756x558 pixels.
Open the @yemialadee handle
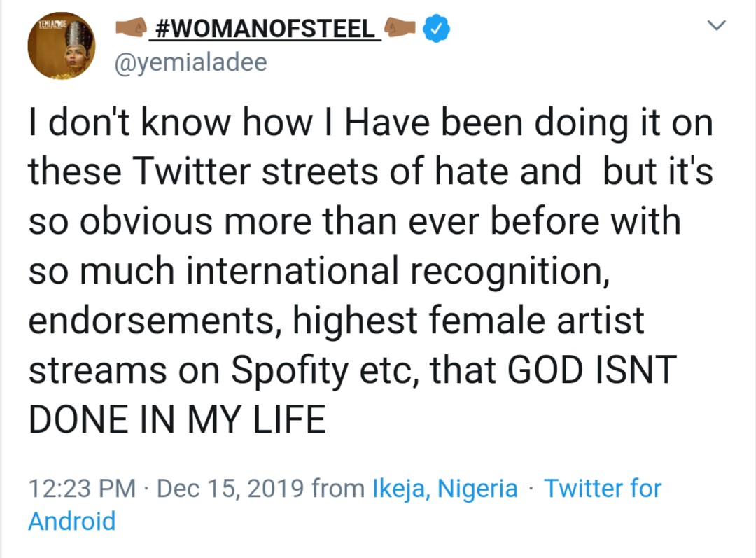[190, 63]
